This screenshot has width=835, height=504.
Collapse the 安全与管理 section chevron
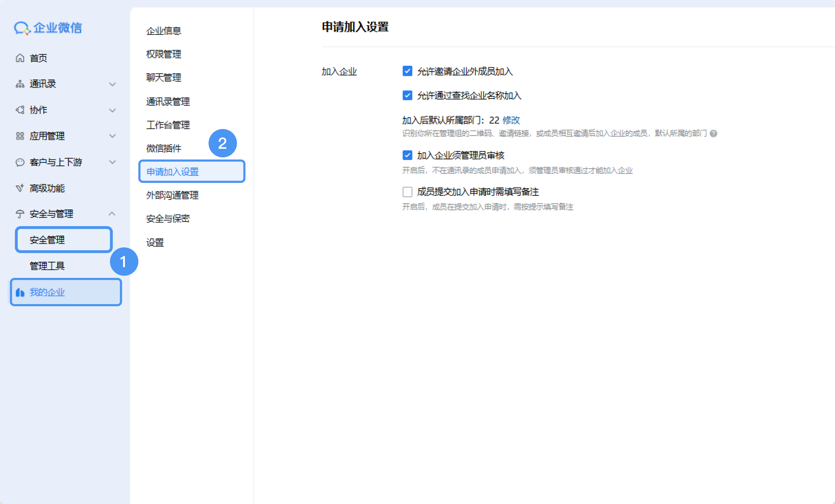(112, 214)
